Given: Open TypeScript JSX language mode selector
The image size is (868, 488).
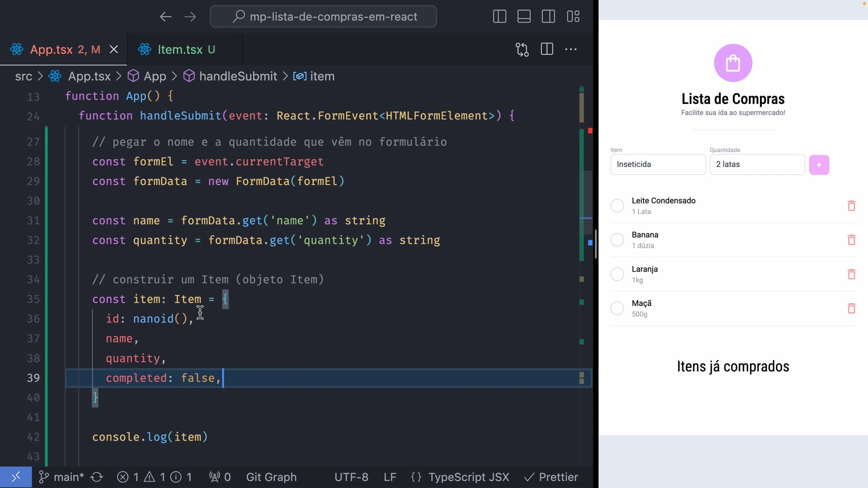Looking at the screenshot, I should [468, 477].
